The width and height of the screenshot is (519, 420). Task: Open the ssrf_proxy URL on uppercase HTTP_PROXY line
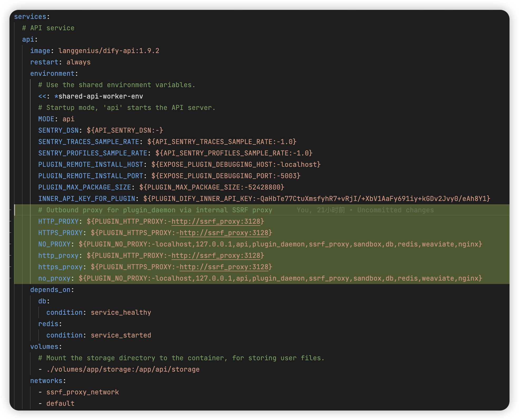tap(216, 222)
